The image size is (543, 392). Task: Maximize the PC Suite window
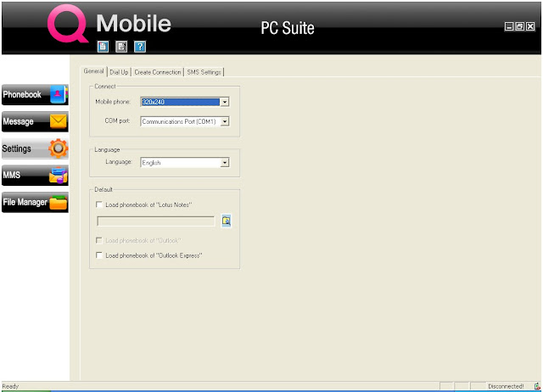pyautogui.click(x=519, y=26)
